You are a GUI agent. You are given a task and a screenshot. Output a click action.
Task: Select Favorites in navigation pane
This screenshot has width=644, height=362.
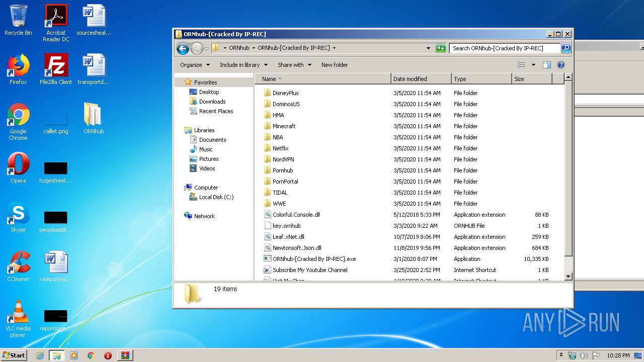pyautogui.click(x=205, y=82)
